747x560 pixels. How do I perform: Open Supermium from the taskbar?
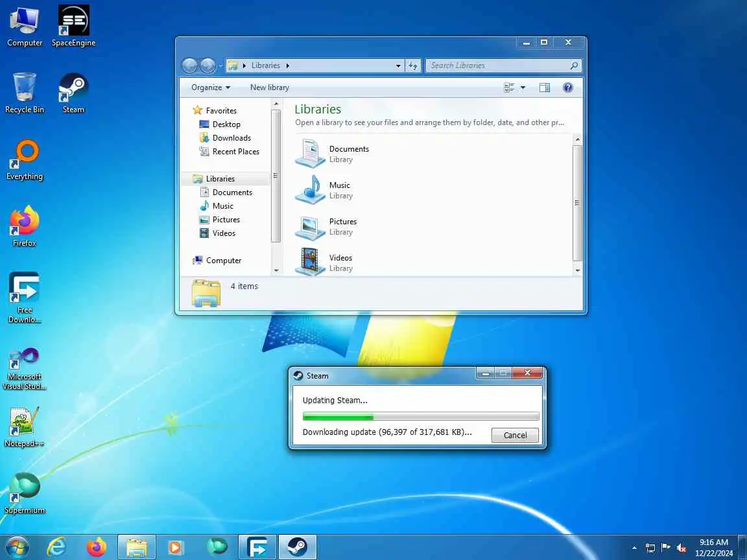[x=217, y=547]
